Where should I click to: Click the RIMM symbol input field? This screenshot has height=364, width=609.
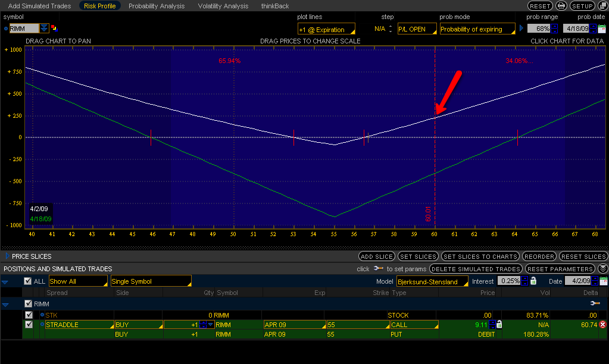pos(24,29)
